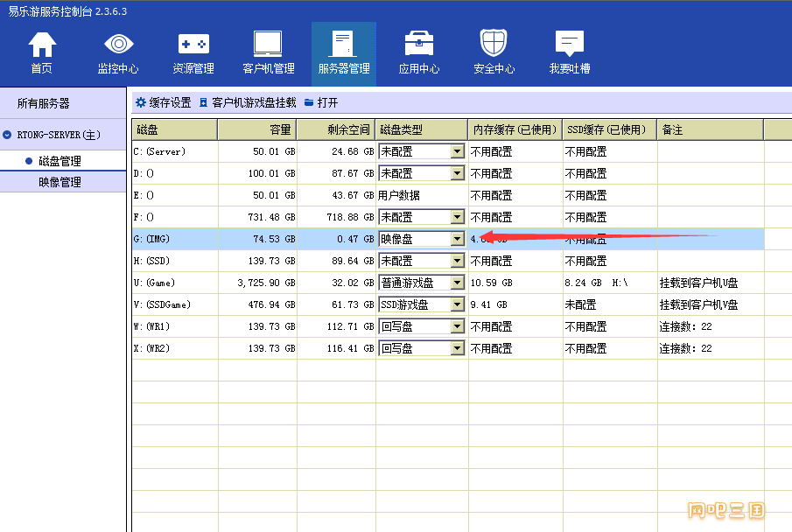
Task: Open 映像管理 in the sidebar
Action: point(63,182)
